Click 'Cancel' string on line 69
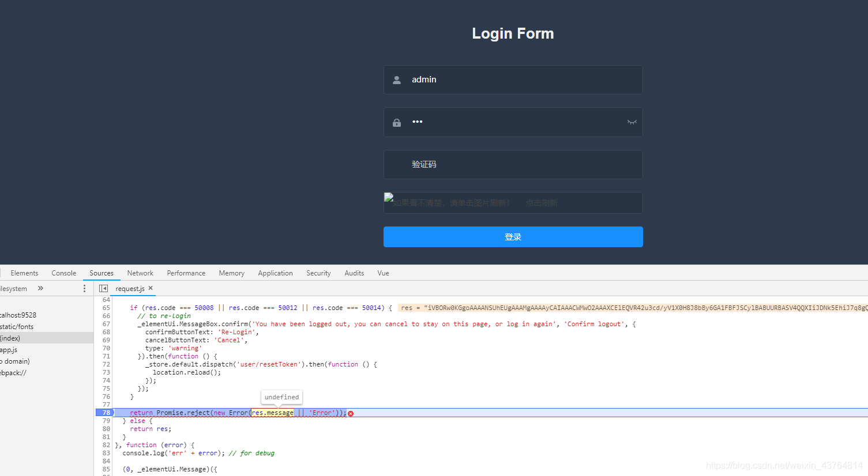The width and height of the screenshot is (868, 476). 229,340
